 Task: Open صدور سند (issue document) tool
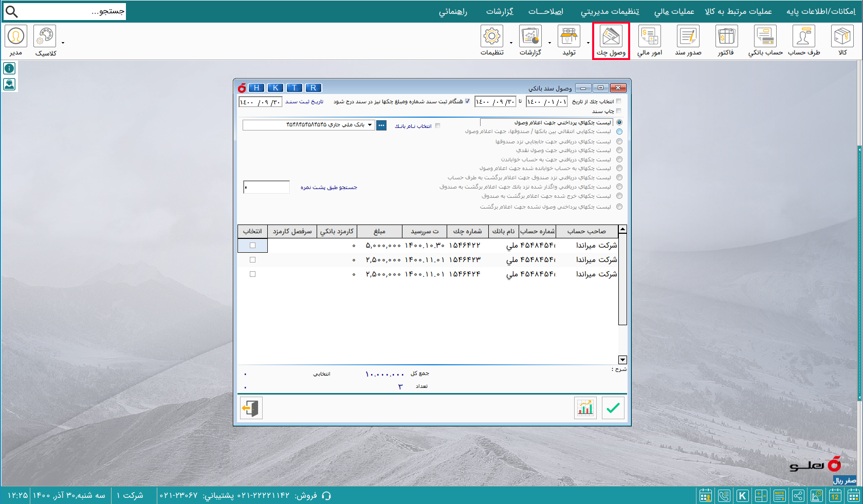[x=689, y=37]
